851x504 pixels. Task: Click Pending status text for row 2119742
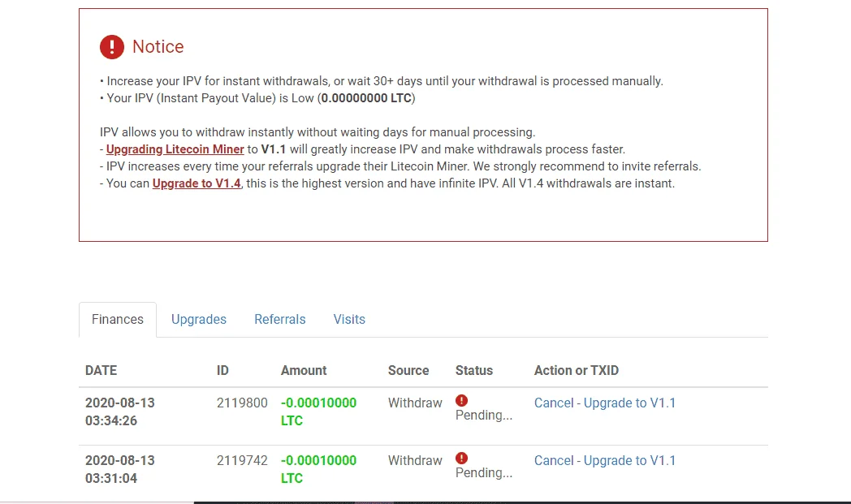pyautogui.click(x=484, y=473)
